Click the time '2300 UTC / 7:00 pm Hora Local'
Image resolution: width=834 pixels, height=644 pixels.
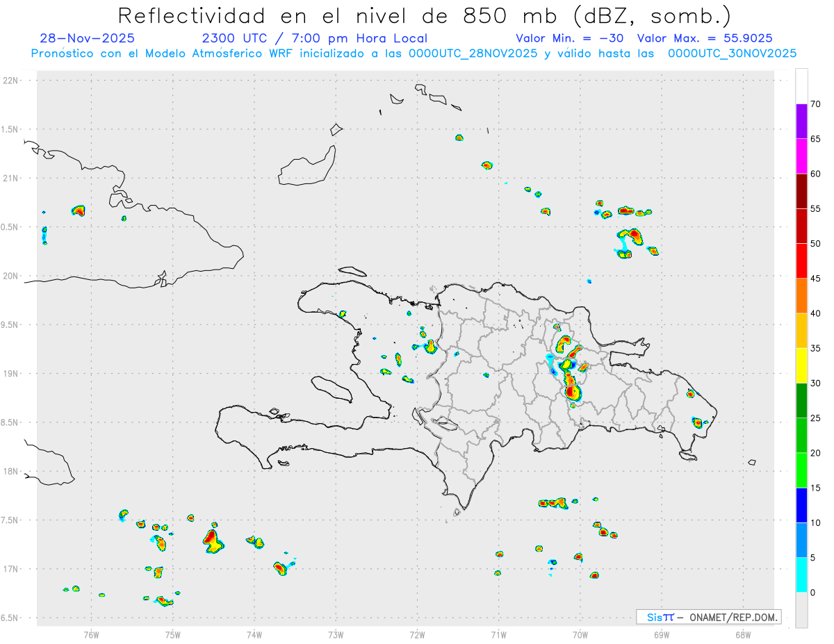[314, 38]
